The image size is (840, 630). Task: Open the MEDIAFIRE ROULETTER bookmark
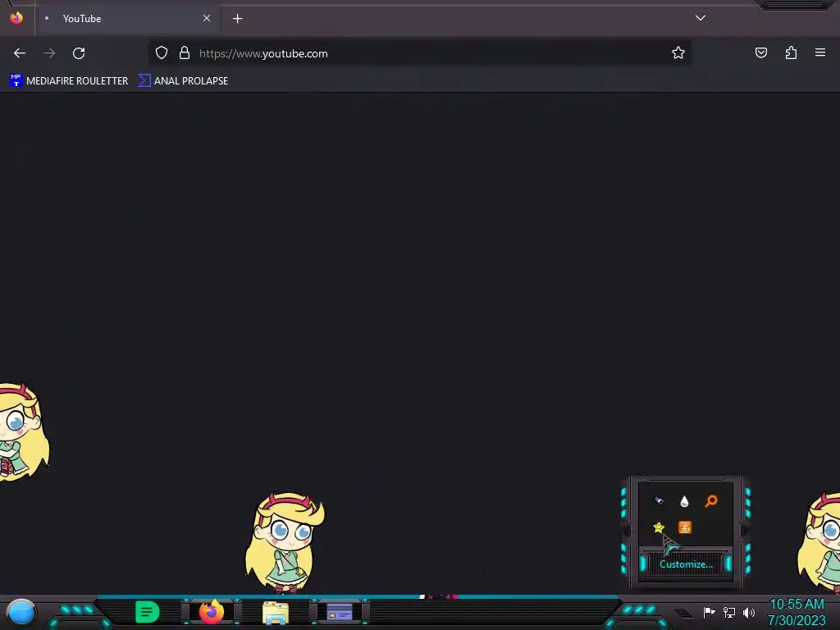(69, 81)
